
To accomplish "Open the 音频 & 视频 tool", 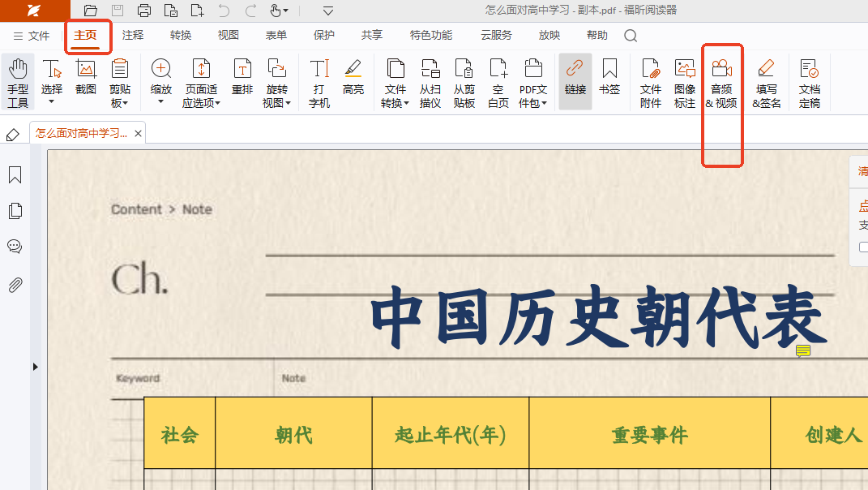I will [x=721, y=83].
